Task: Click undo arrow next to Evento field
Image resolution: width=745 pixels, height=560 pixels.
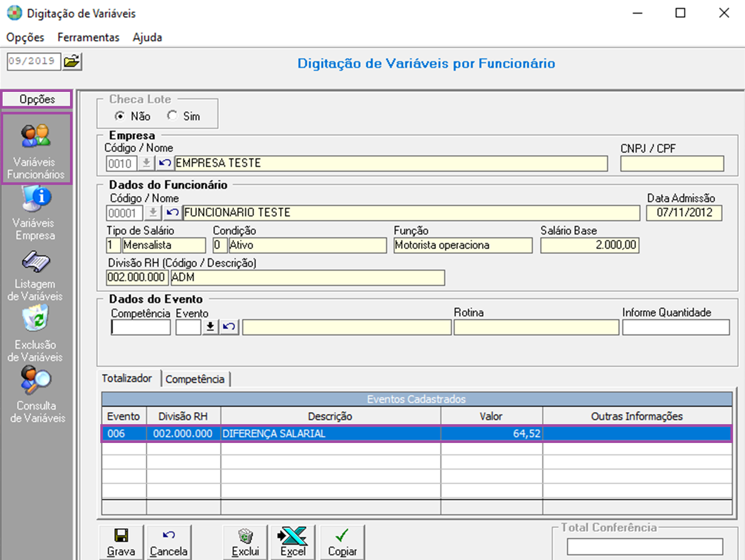Action: [x=229, y=326]
